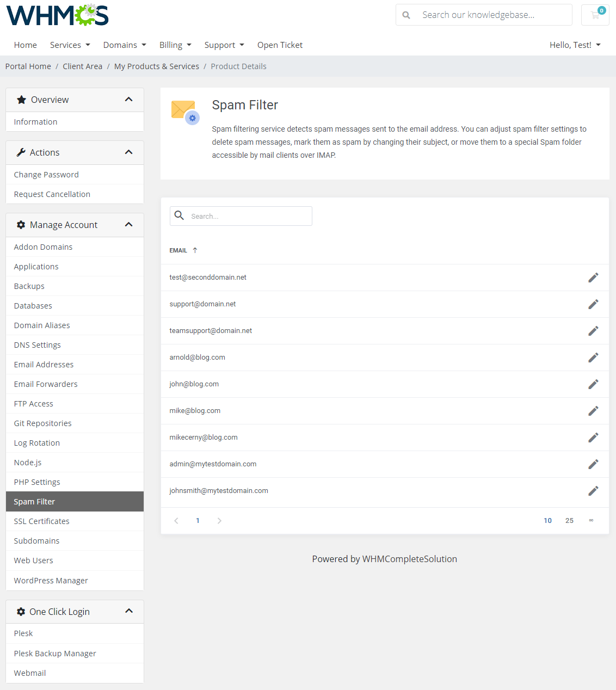Open DNS Settings in sidebar
The image size is (616, 690).
coord(75,345)
